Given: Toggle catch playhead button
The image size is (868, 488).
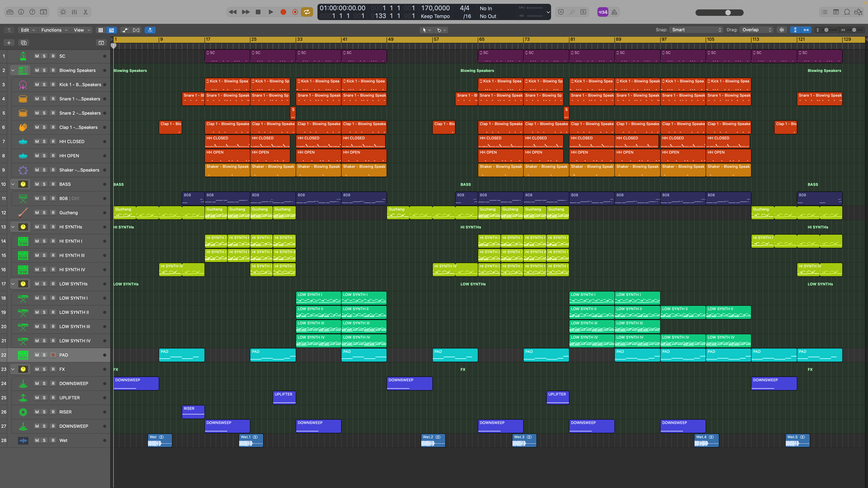Looking at the screenshot, I should point(150,30).
